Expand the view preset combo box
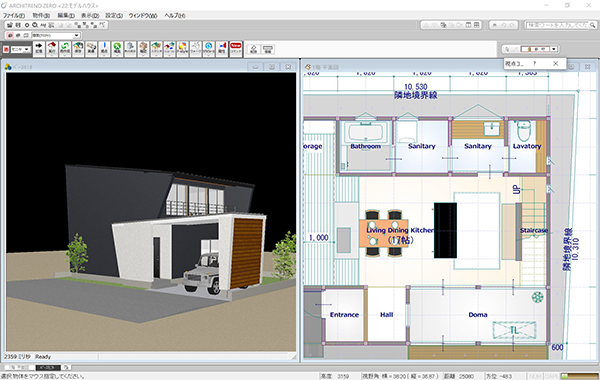The image size is (600, 380). tap(56, 36)
